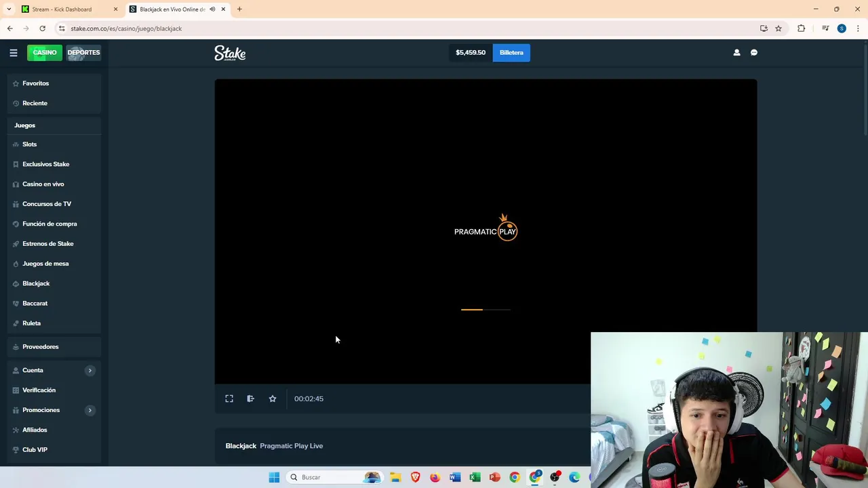
Task: Launch Brave browser from taskbar
Action: click(x=416, y=477)
